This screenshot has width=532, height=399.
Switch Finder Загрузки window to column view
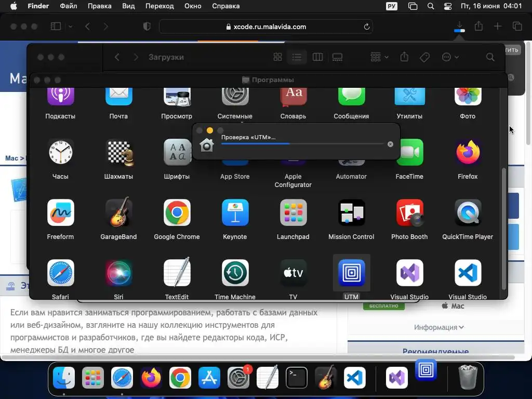(317, 57)
